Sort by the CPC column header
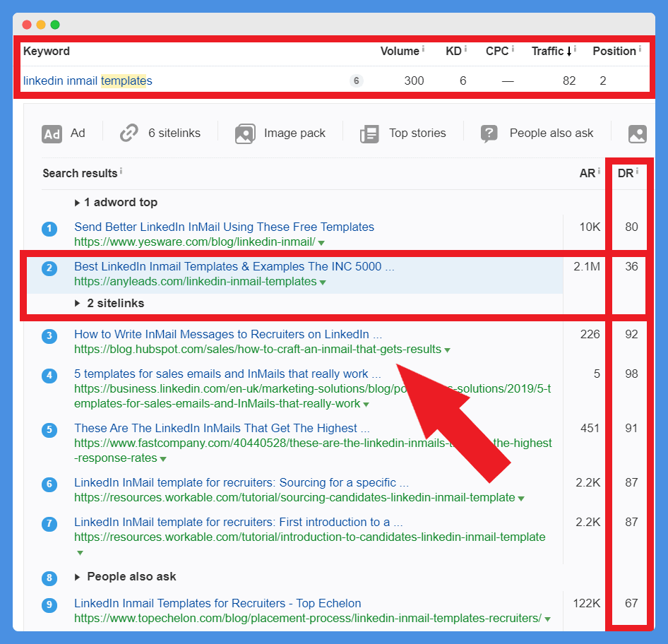Viewport: 668px width, 644px height. point(497,51)
